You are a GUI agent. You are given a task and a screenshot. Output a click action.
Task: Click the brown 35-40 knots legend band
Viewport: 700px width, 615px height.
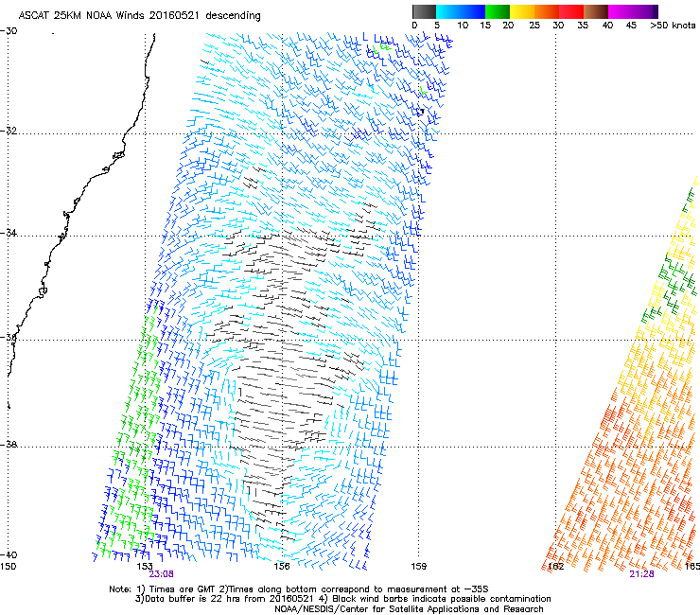pyautogui.click(x=596, y=11)
